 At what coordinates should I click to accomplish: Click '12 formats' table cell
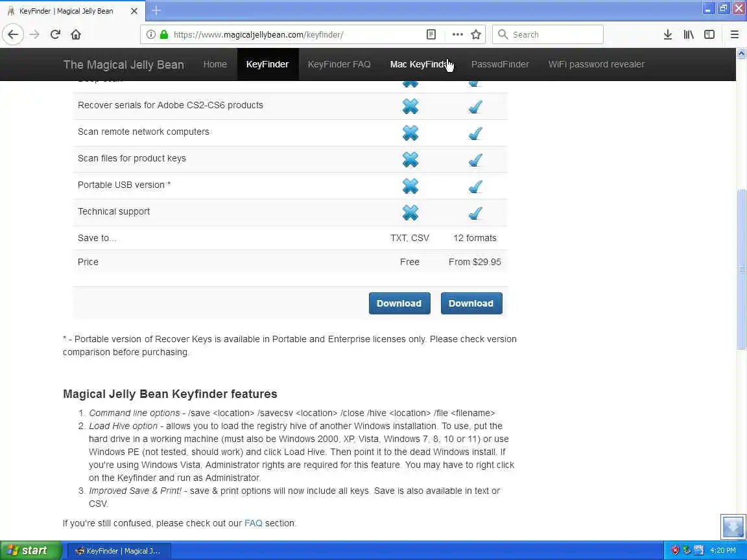pos(475,238)
